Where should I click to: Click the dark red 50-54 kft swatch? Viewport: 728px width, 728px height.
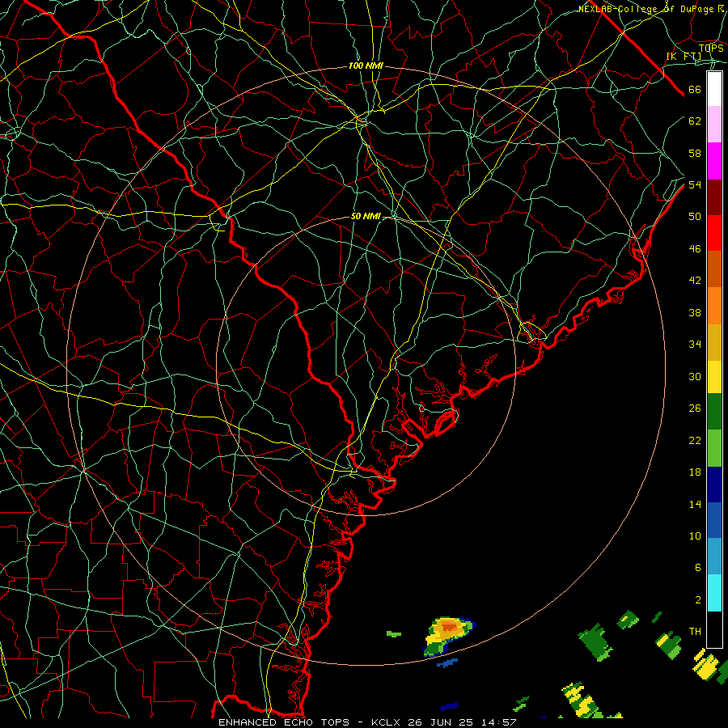click(714, 197)
